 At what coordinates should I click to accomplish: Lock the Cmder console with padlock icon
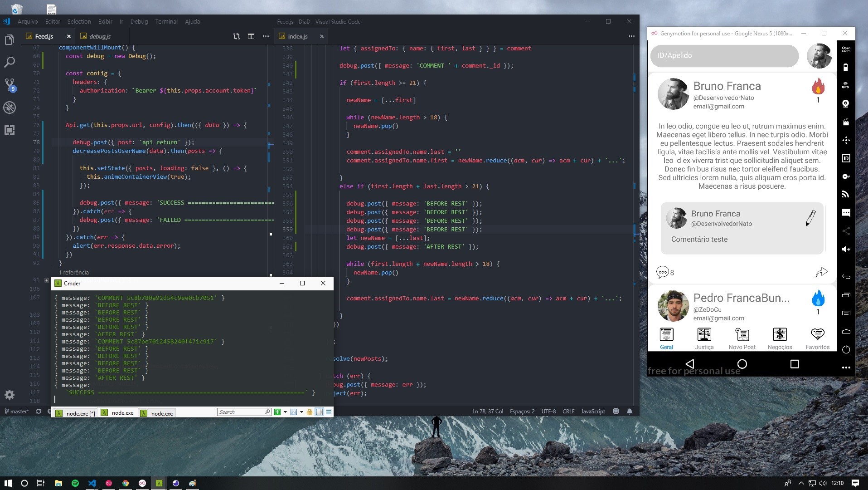(x=310, y=412)
